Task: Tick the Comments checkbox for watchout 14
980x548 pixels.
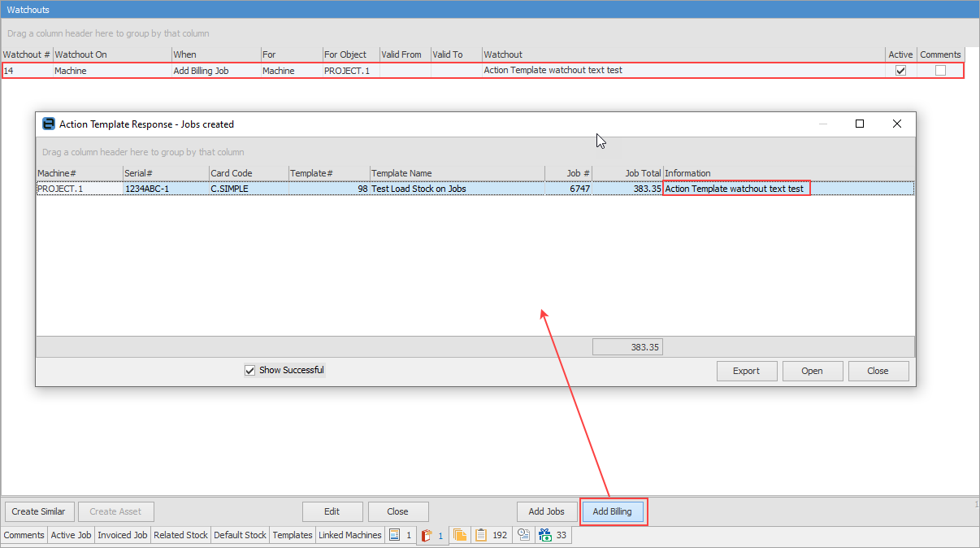Action: (940, 71)
